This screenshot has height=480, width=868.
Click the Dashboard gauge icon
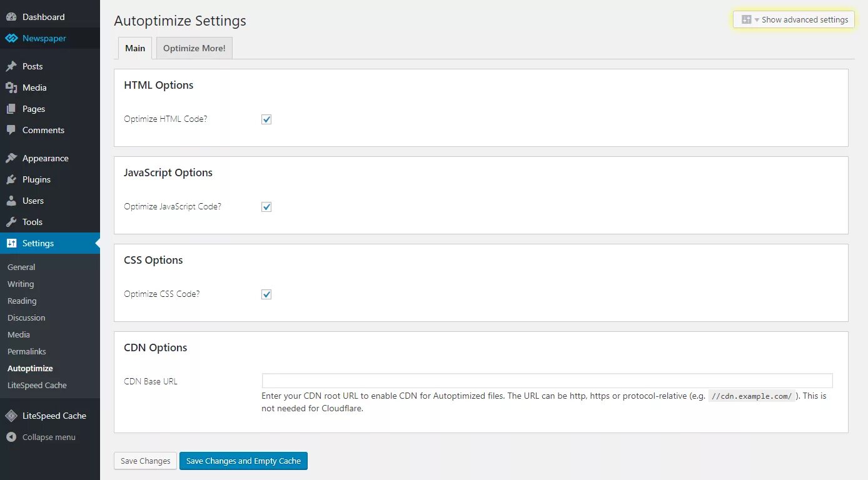[x=11, y=17]
